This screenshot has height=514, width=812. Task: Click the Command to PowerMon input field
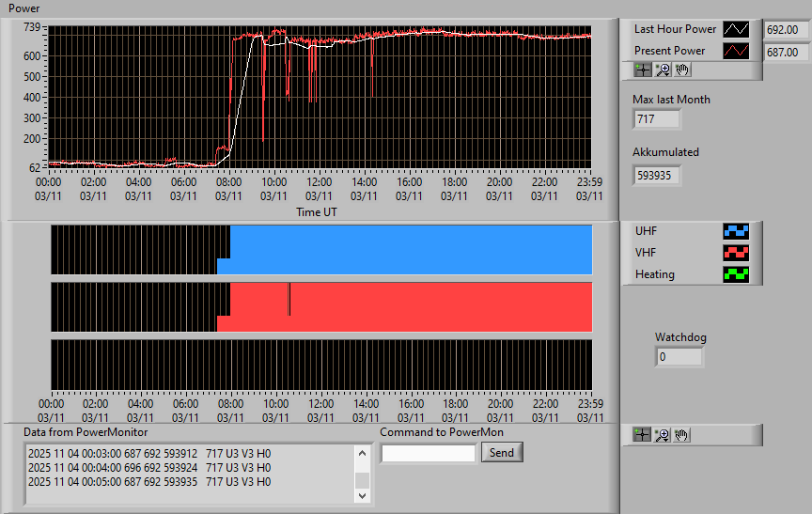click(x=429, y=454)
